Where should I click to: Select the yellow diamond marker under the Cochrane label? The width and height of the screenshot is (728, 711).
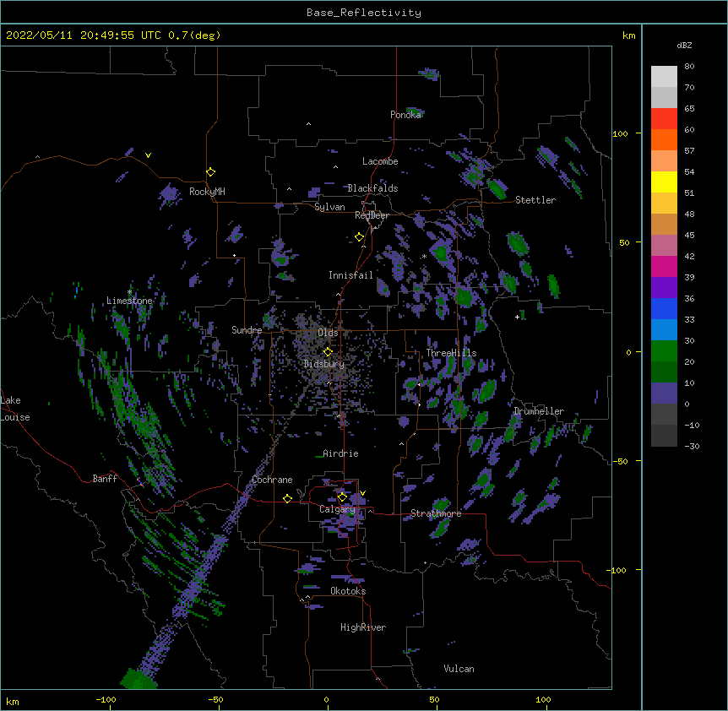pos(287,498)
